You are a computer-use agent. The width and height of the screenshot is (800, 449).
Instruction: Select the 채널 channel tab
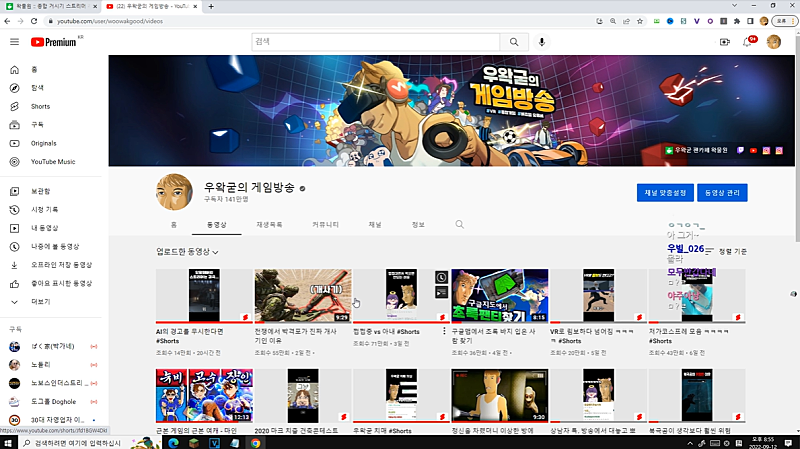point(375,224)
